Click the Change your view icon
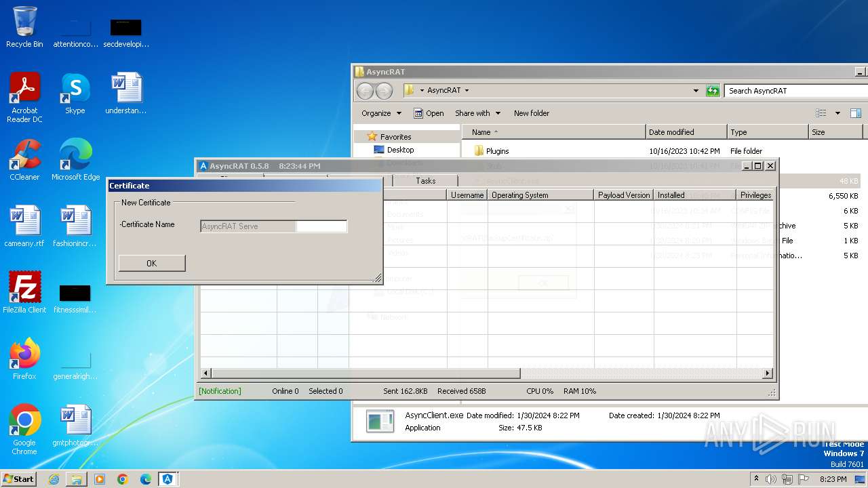 821,113
